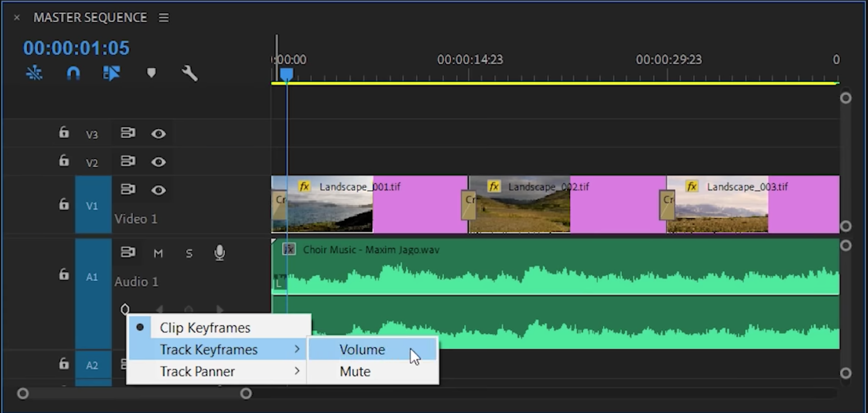Image resolution: width=868 pixels, height=413 pixels.
Task: Select transition between Landscape_002 and Landscape_003
Action: pyautogui.click(x=667, y=205)
